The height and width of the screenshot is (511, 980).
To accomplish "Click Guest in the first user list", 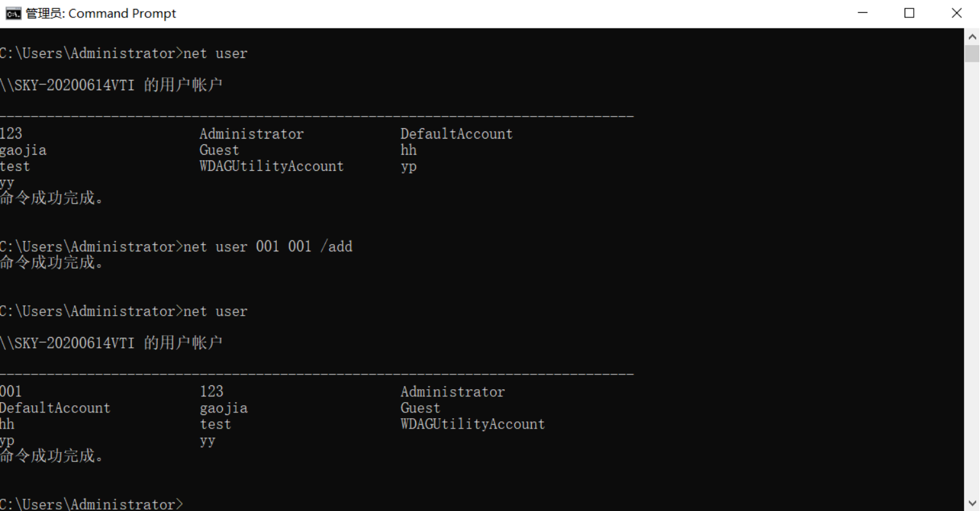I will pos(219,150).
